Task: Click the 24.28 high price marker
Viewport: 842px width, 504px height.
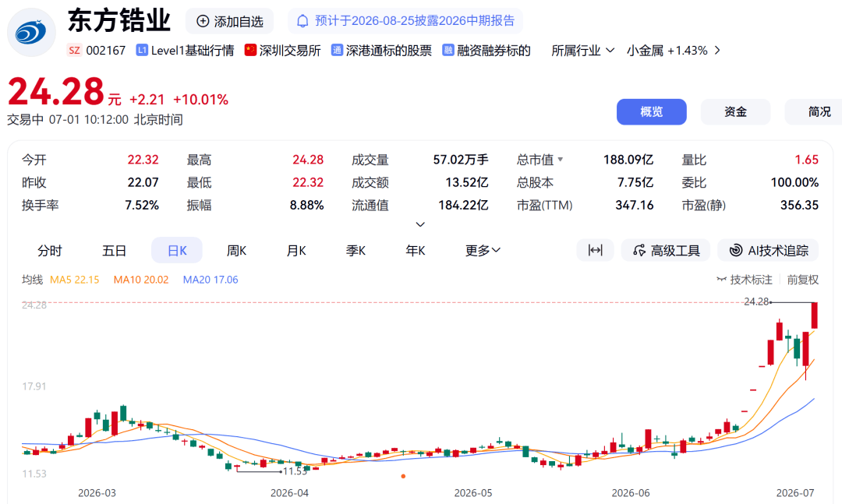Action: tap(756, 301)
